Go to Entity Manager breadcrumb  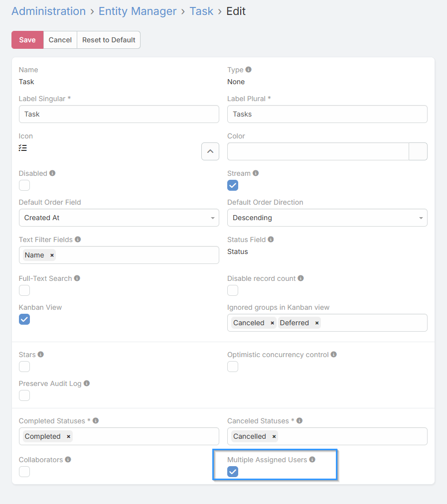click(x=138, y=11)
